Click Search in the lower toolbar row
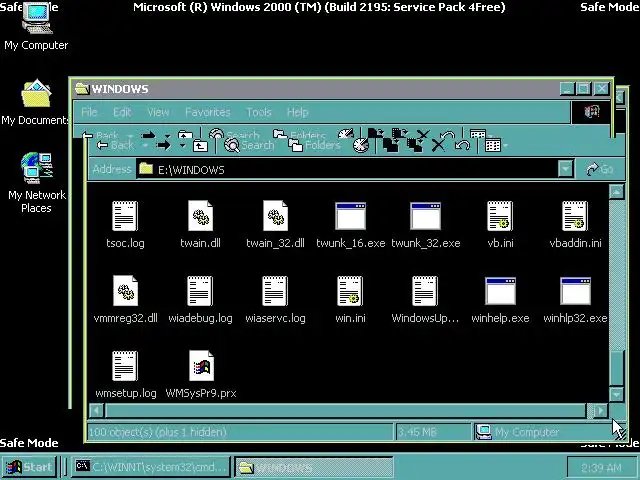The image size is (640, 480). [249, 145]
